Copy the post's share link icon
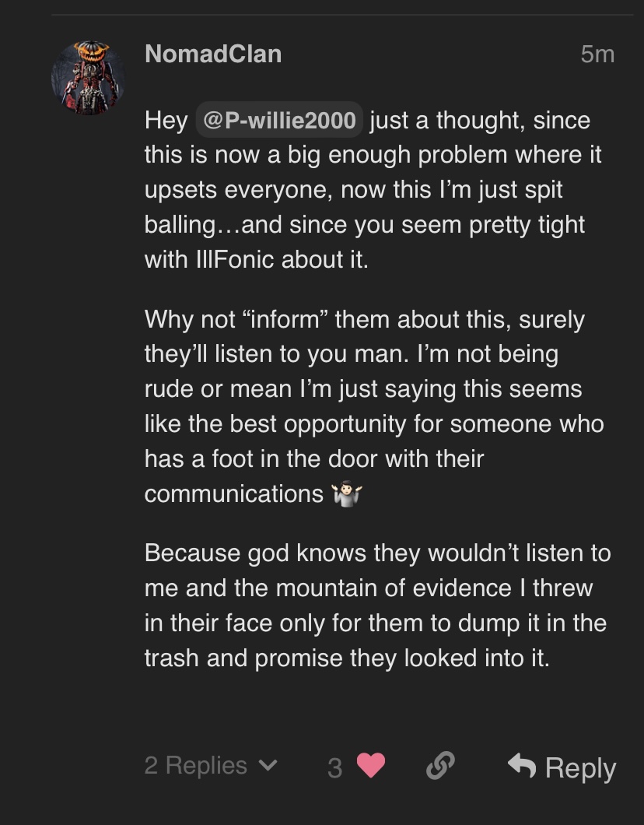Screen dimensions: 644x825 [x=440, y=767]
